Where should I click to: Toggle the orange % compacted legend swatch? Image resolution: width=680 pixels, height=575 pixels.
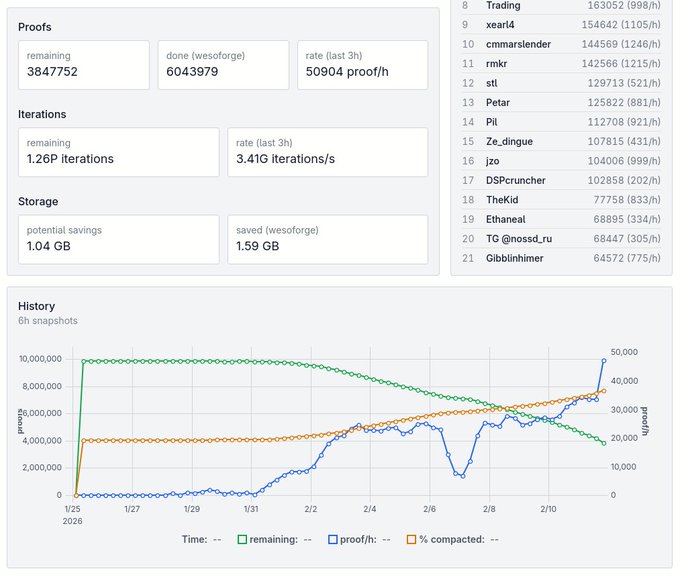(x=410, y=539)
